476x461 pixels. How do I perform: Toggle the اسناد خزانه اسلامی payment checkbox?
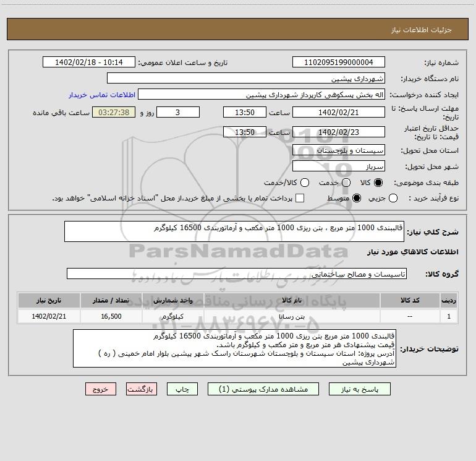(300, 198)
